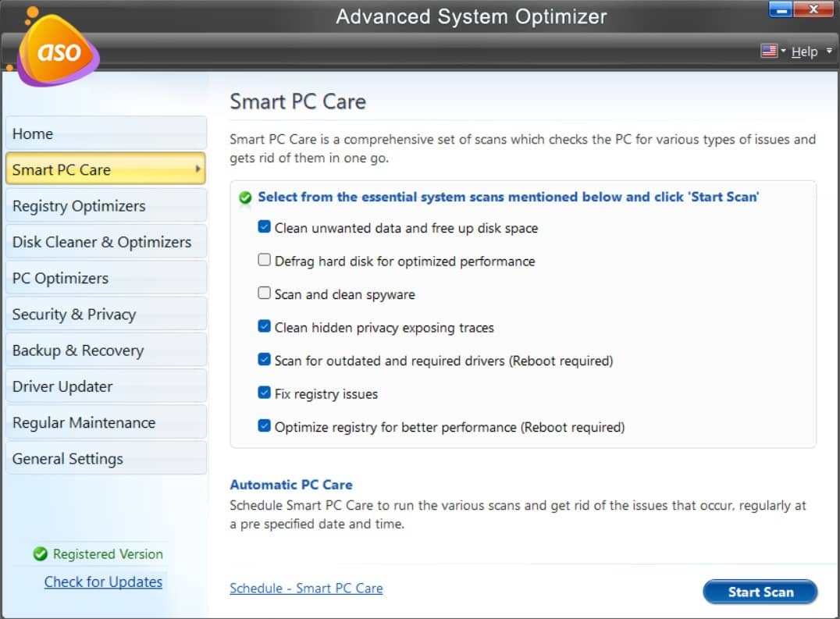Click the Start Scan button
The width and height of the screenshot is (840, 619).
pyautogui.click(x=759, y=592)
